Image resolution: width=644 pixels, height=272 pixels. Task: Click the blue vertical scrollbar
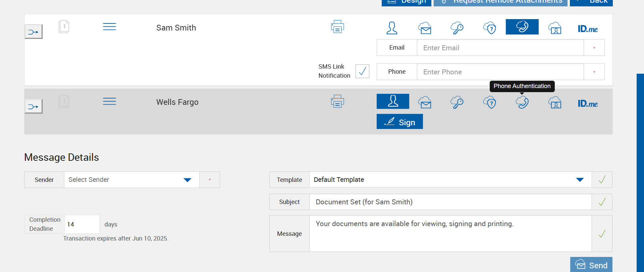click(x=640, y=167)
